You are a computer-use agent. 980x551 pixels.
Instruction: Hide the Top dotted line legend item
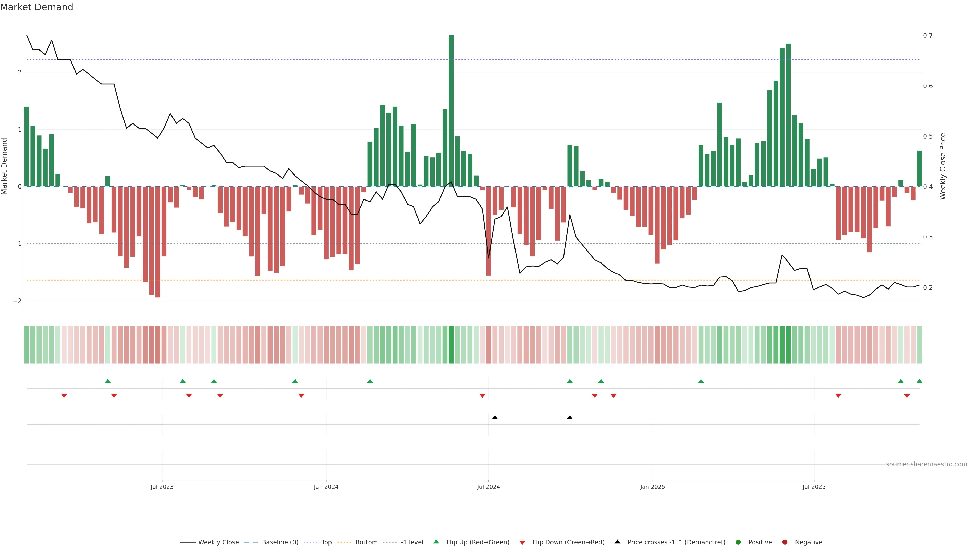tap(326, 542)
